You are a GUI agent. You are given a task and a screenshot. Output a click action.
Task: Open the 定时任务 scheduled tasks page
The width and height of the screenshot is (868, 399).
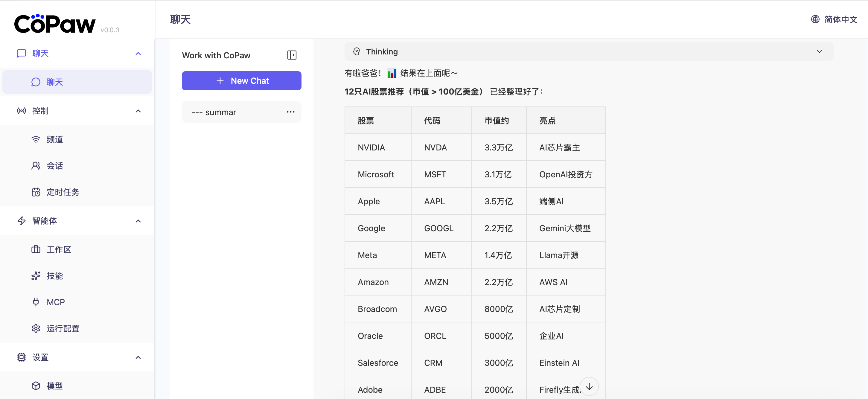(x=63, y=192)
